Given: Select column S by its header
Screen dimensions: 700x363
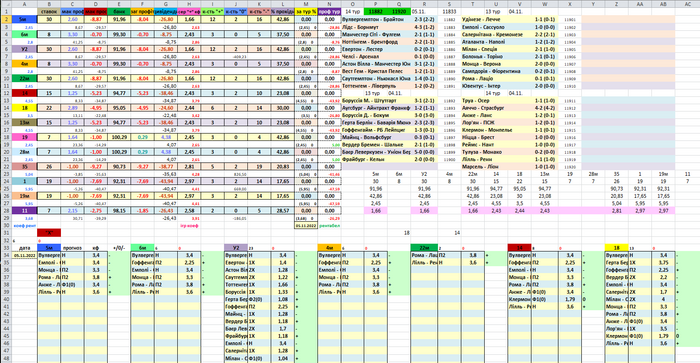Looking at the screenshot, I should coord(449,4).
